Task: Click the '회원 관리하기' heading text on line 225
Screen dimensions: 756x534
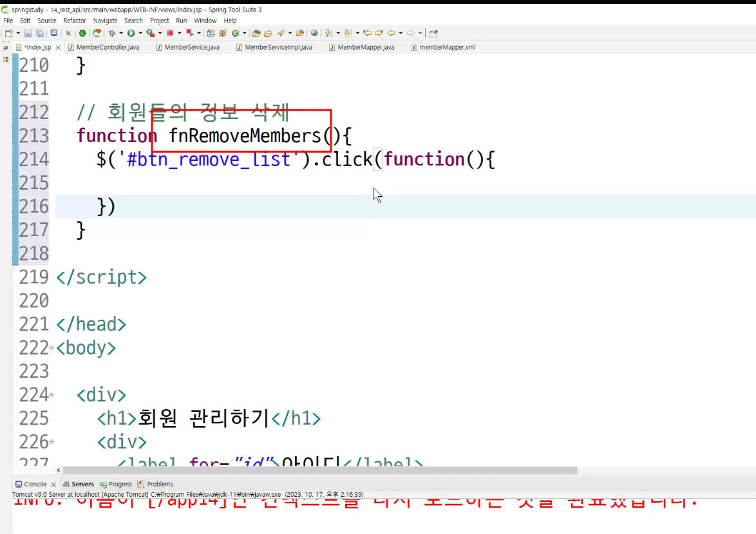Action: [x=203, y=418]
